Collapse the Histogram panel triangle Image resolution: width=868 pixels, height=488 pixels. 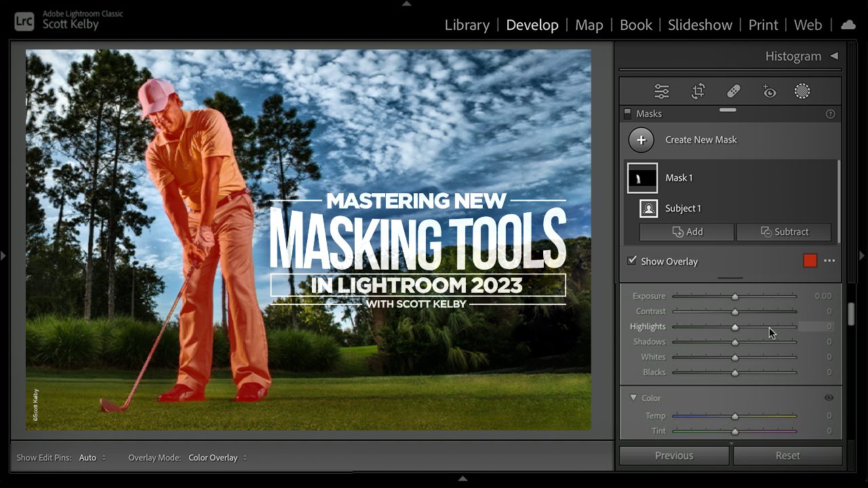834,56
